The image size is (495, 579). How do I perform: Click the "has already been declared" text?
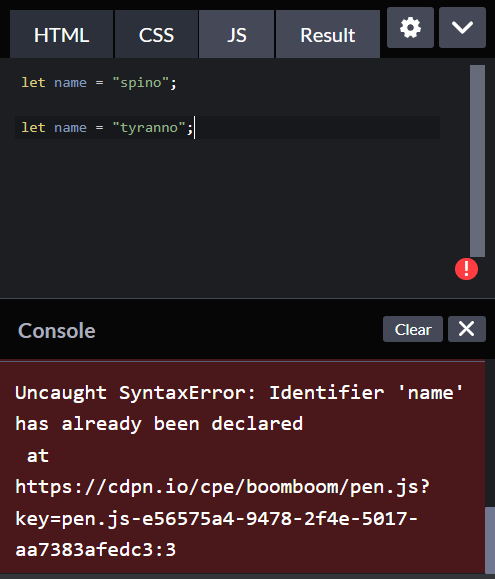(159, 424)
